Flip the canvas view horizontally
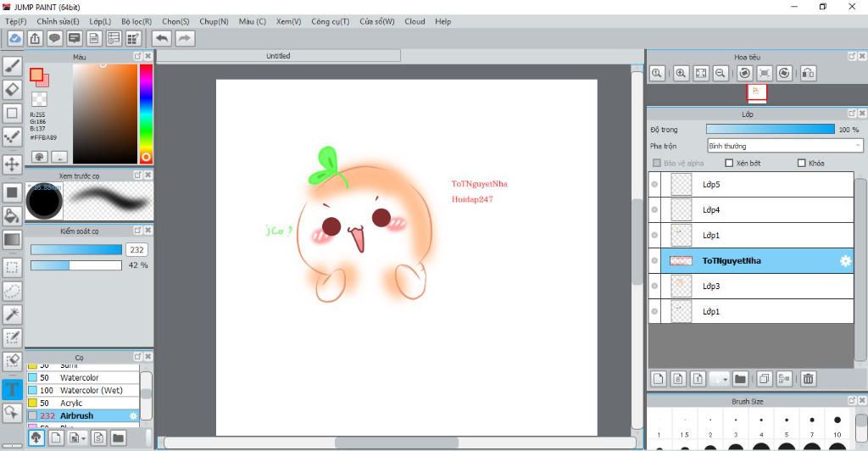 click(x=808, y=73)
